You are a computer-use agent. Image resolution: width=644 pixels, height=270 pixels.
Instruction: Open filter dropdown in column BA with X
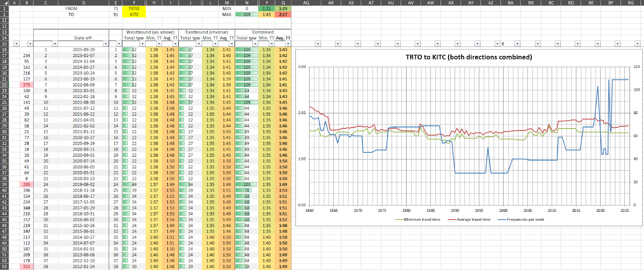click(517, 44)
